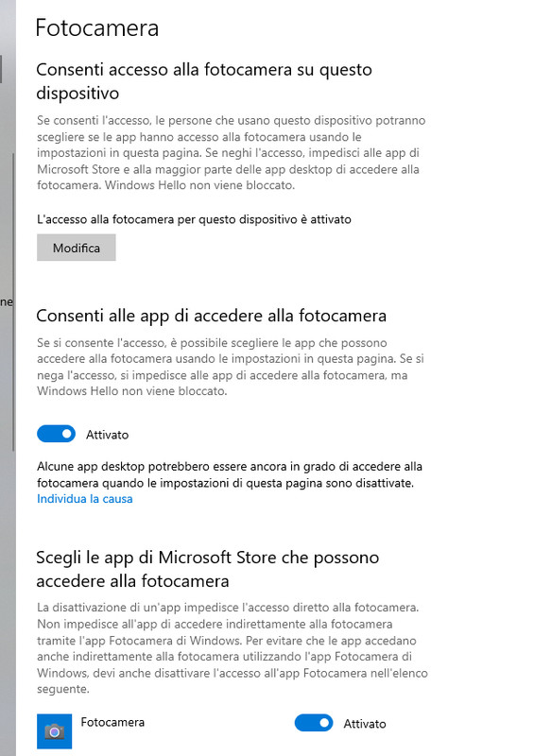Click the Attivato label next to Fotocamera app
The image size is (534, 756).
click(x=365, y=724)
